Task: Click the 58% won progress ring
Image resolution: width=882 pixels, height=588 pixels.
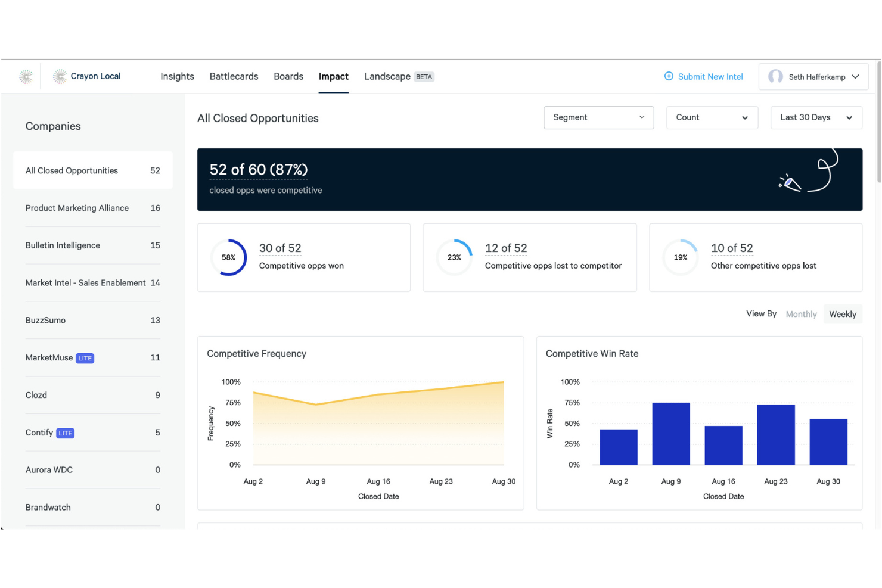Action: (229, 257)
